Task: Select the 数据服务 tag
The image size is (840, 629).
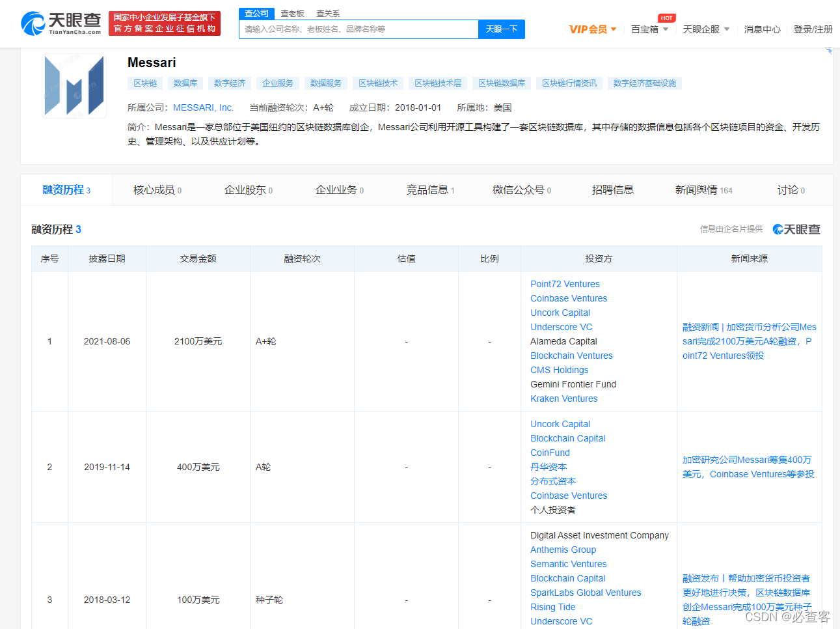Action: click(x=326, y=83)
